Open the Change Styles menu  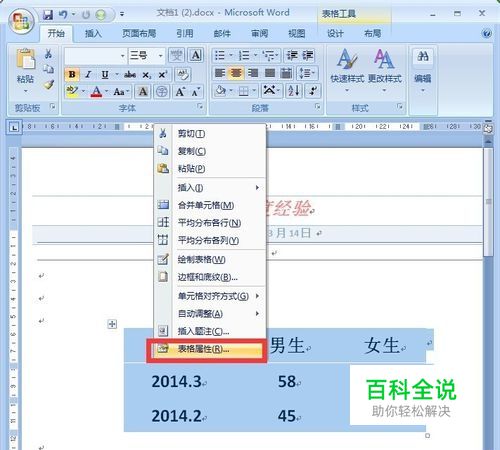pyautogui.click(x=385, y=71)
